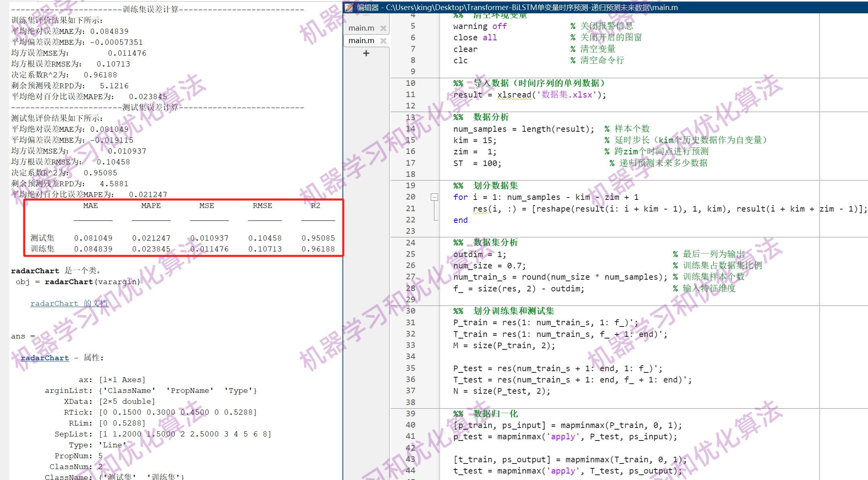
Task: Grab the dotted grip handle above tabs
Action: (366, 15)
